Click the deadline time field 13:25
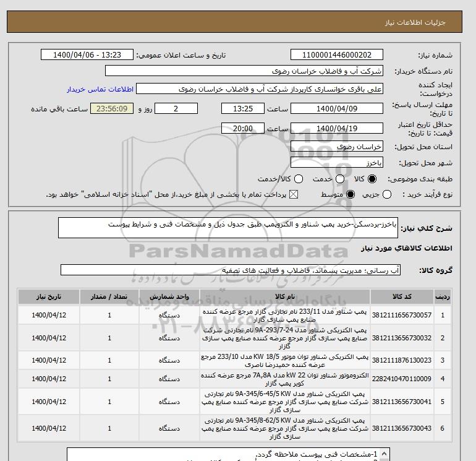The image size is (476, 461). (243, 108)
